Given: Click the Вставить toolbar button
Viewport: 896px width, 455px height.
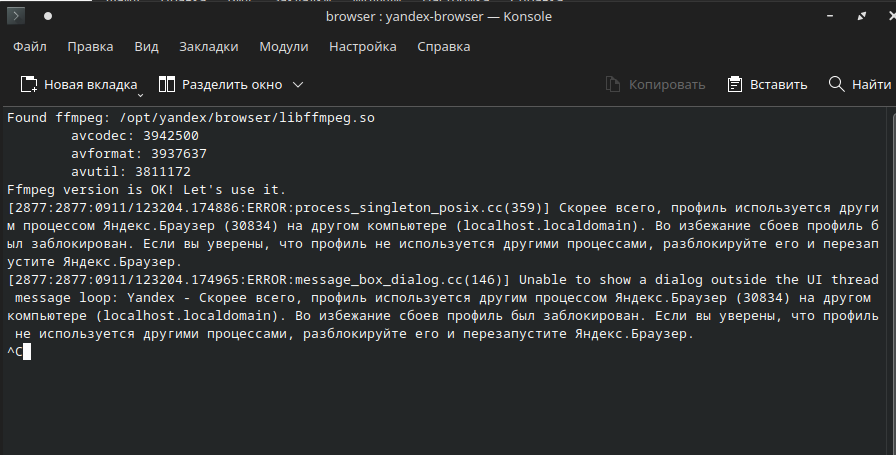Looking at the screenshot, I should click(x=767, y=85).
